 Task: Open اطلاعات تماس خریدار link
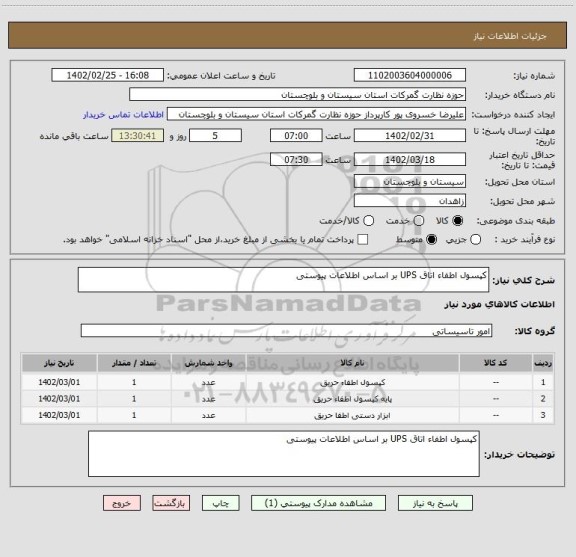(123, 115)
